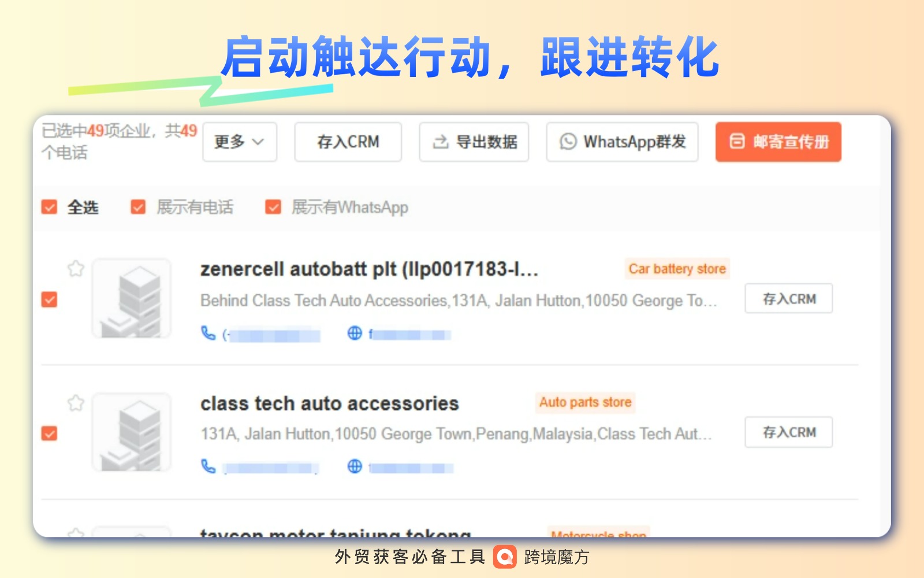Click the WhatsApp logo in WhatsApp群发 button
This screenshot has height=578, width=924.
568,142
